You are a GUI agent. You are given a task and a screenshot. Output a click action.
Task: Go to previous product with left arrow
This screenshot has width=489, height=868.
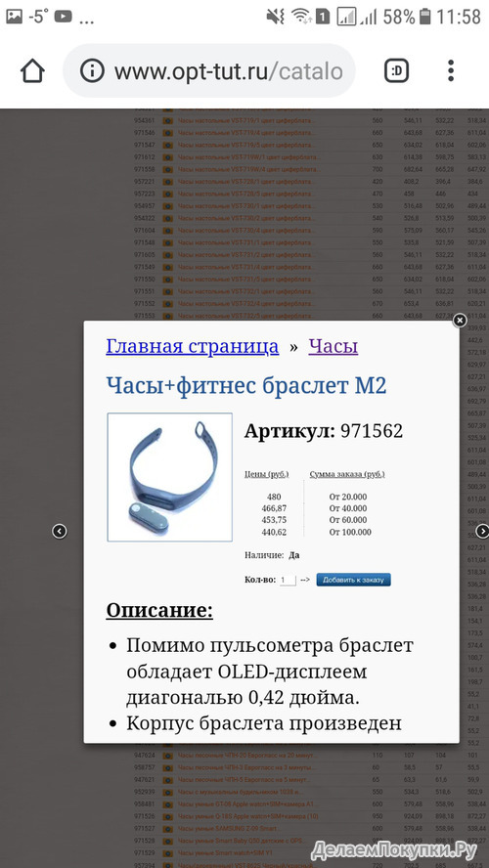click(60, 532)
